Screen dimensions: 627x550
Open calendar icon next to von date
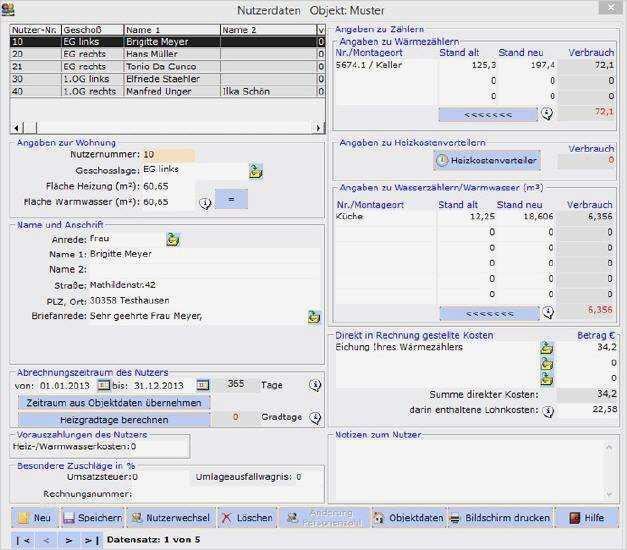click(x=104, y=385)
